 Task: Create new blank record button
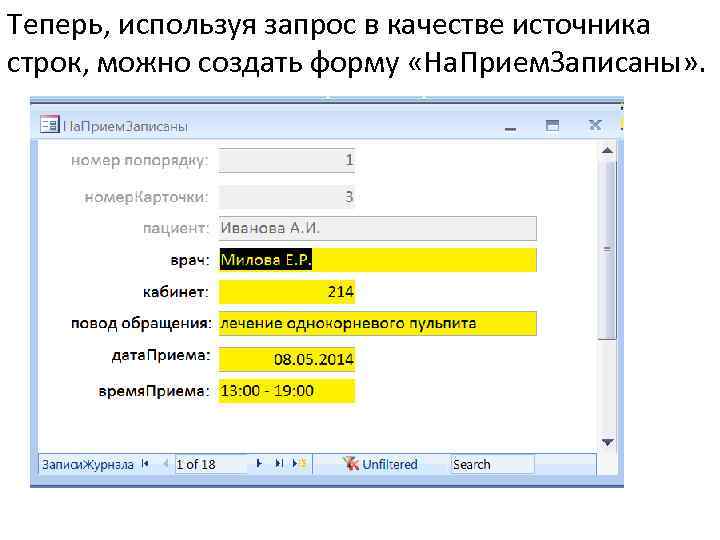[x=299, y=464]
